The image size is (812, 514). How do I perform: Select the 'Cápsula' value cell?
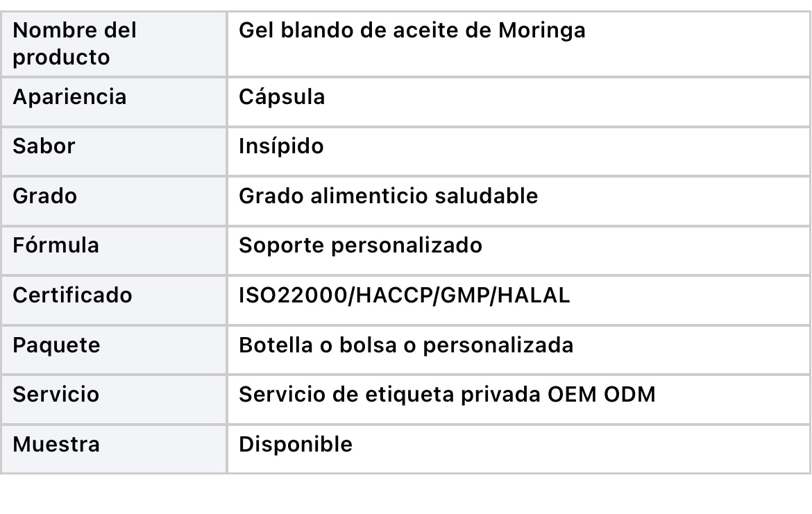pyautogui.click(x=518, y=101)
